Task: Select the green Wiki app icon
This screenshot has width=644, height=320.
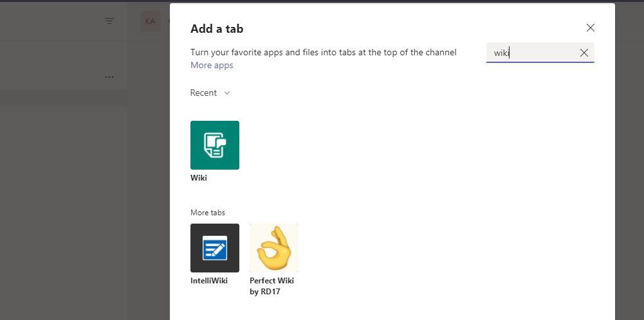Action: [215, 145]
